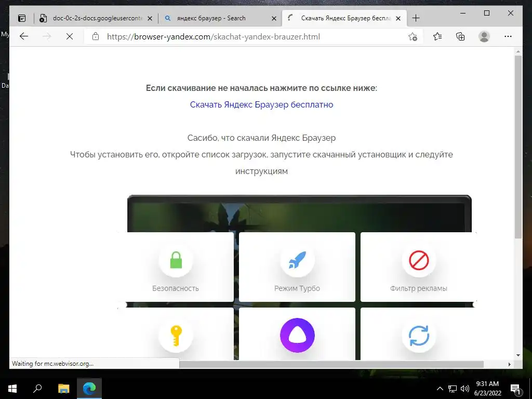Show hidden system tray icons

pyautogui.click(x=440, y=389)
